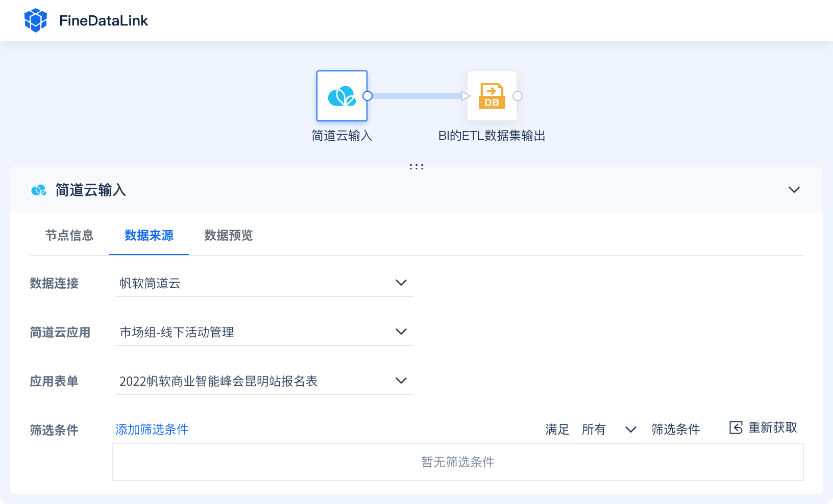Click the panel resize drag handle dots
Screen dimensions: 833x504
[x=416, y=167]
